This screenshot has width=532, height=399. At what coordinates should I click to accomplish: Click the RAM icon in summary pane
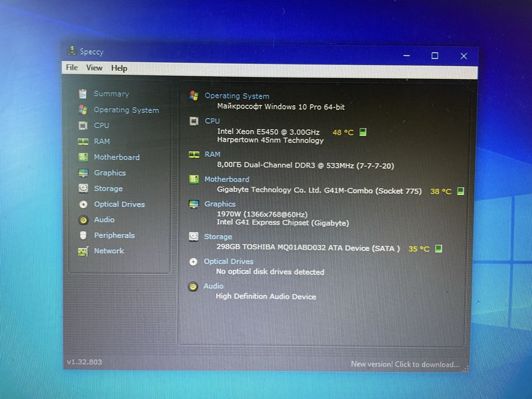pos(194,154)
